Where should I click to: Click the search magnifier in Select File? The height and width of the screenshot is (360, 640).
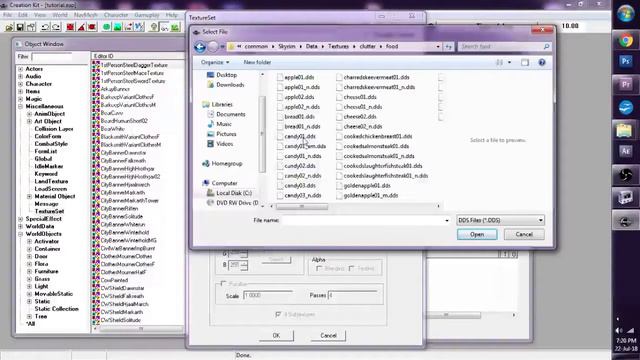546,47
